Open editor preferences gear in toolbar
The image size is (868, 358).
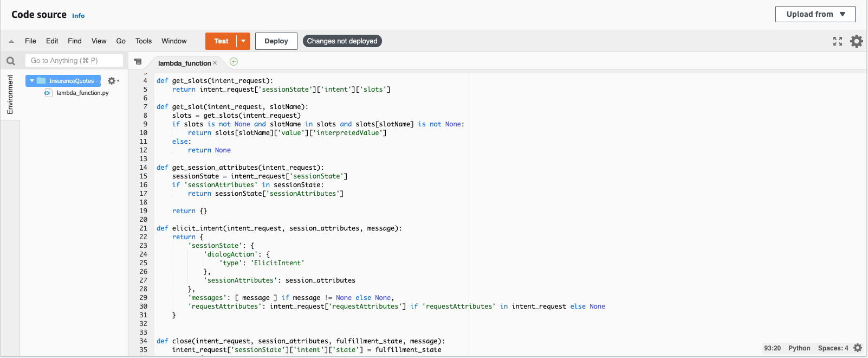857,41
